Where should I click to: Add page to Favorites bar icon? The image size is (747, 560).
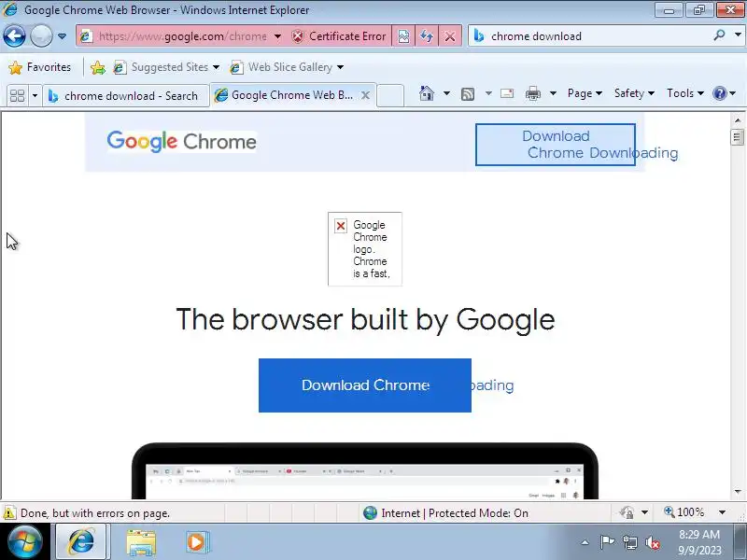click(x=98, y=67)
